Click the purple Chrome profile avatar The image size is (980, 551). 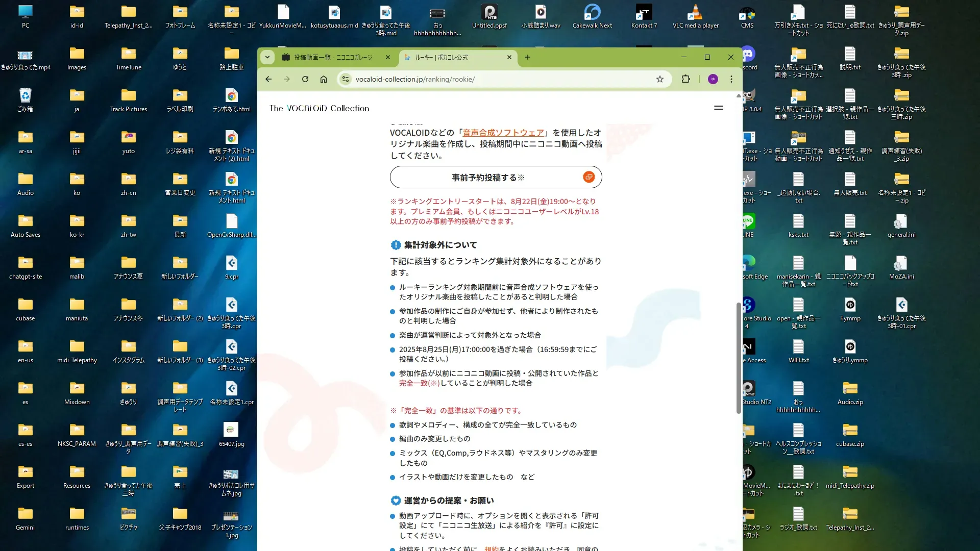(x=713, y=79)
